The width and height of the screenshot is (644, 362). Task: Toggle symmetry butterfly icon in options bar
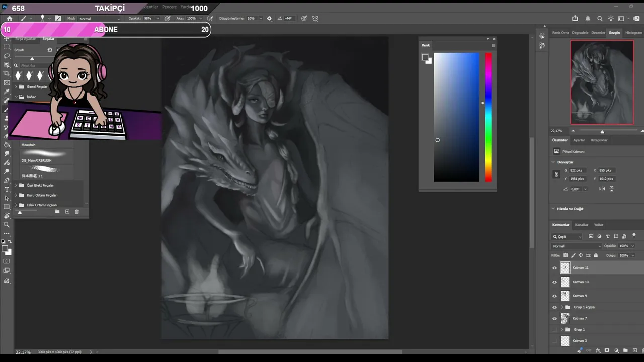315,18
